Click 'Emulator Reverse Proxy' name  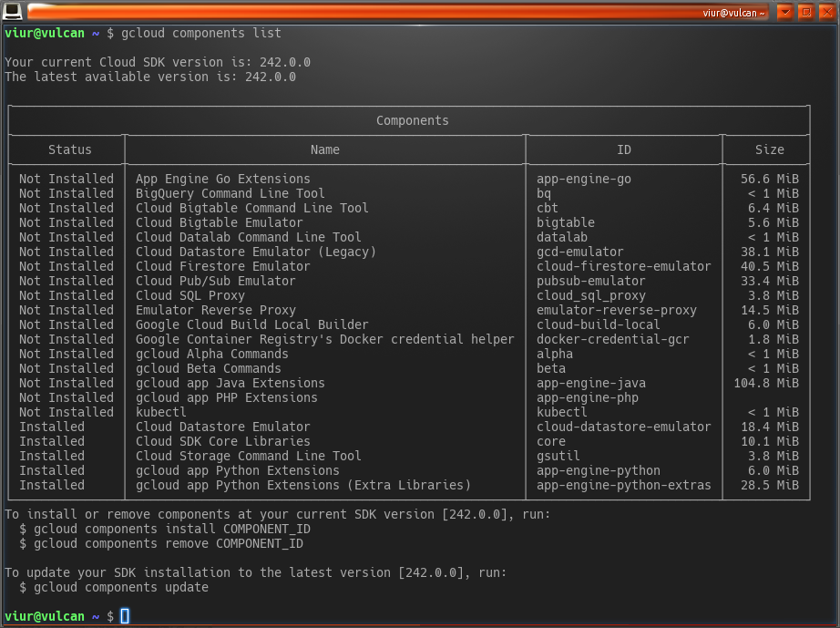click(x=215, y=310)
